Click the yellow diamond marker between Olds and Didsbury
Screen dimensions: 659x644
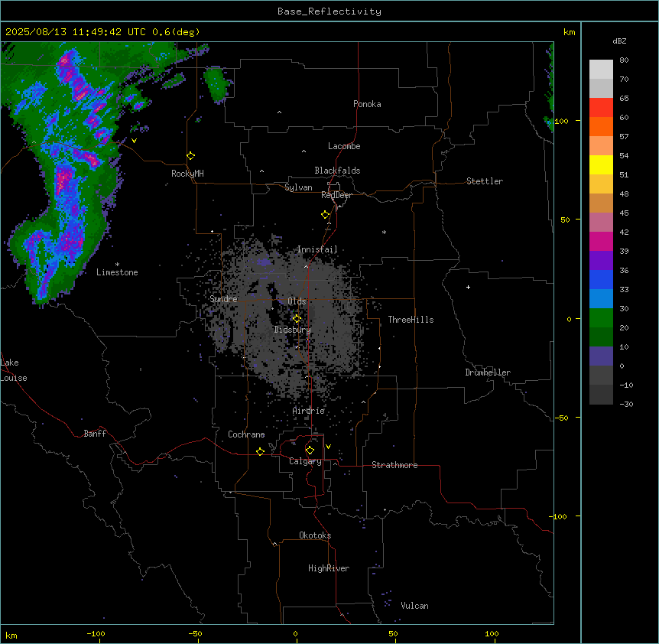coord(297,319)
